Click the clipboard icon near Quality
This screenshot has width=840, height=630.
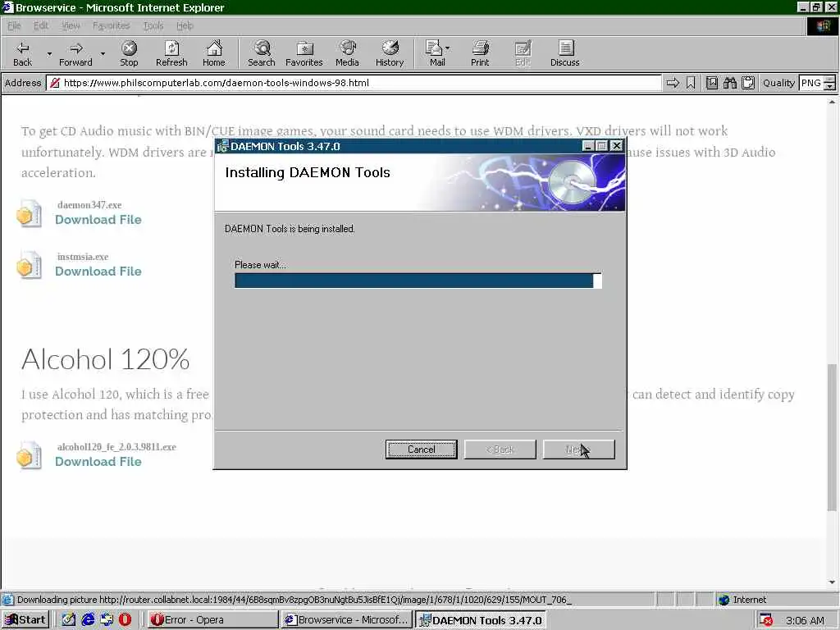point(748,83)
